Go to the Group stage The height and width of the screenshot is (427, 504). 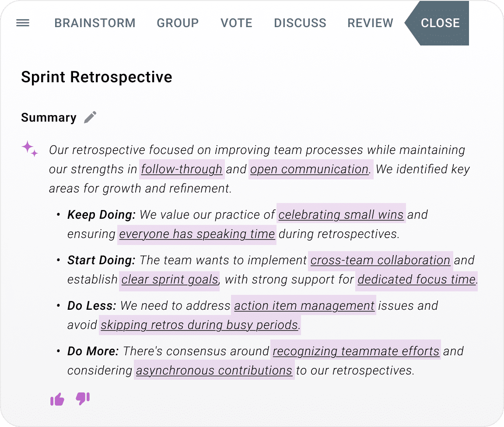tap(178, 23)
